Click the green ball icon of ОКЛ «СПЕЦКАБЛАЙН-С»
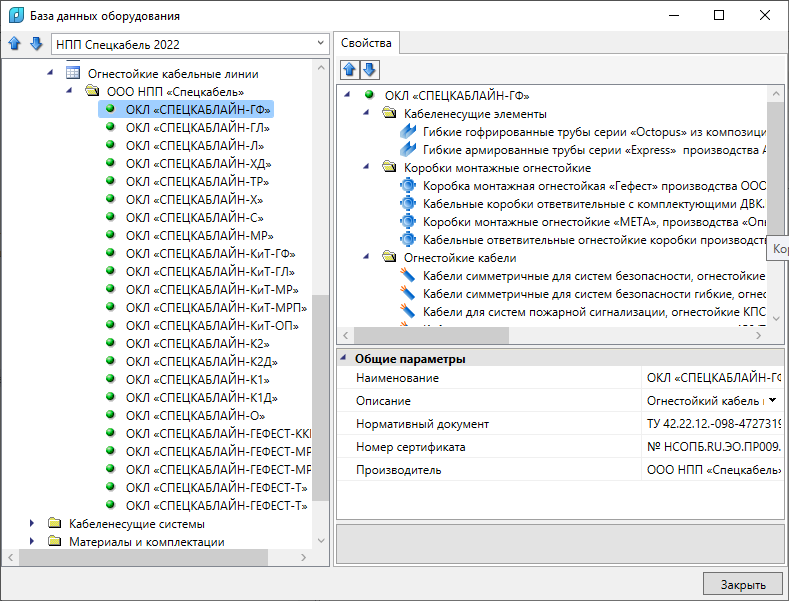 pos(111,217)
